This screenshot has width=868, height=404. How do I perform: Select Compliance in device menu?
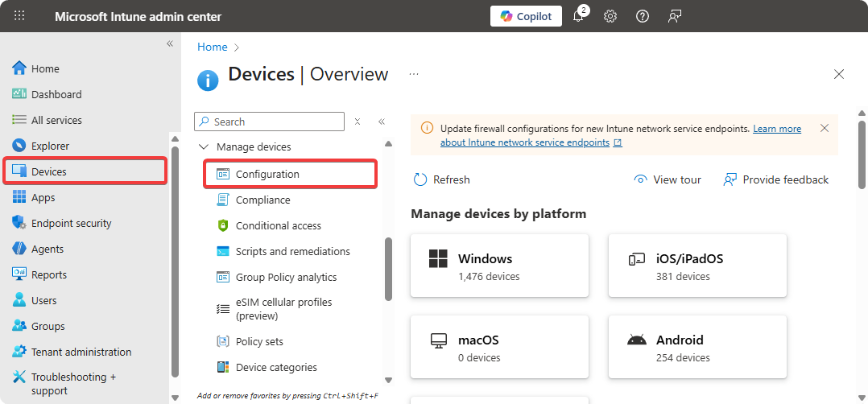coord(262,200)
